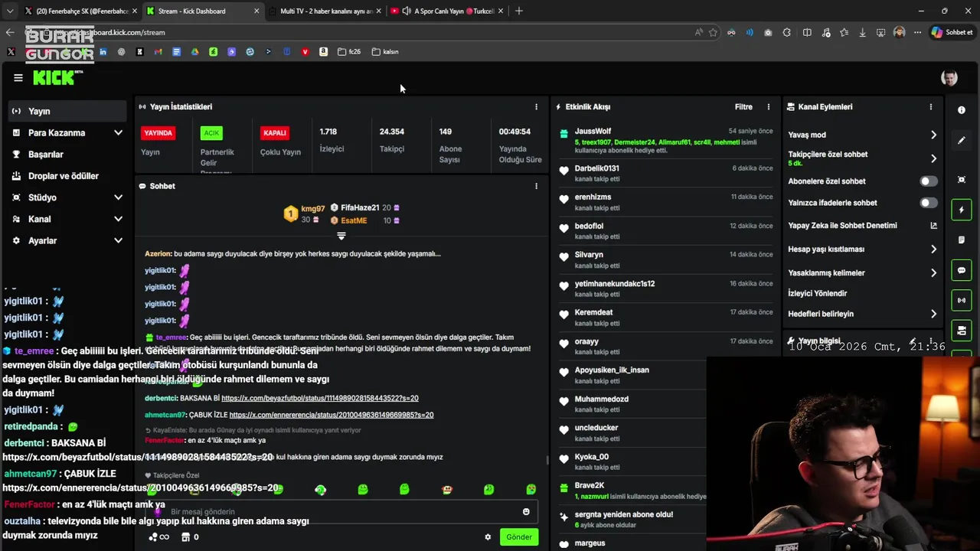The height and width of the screenshot is (551, 980).
Task: Open Başarılar in the sidebar
Action: (67, 155)
